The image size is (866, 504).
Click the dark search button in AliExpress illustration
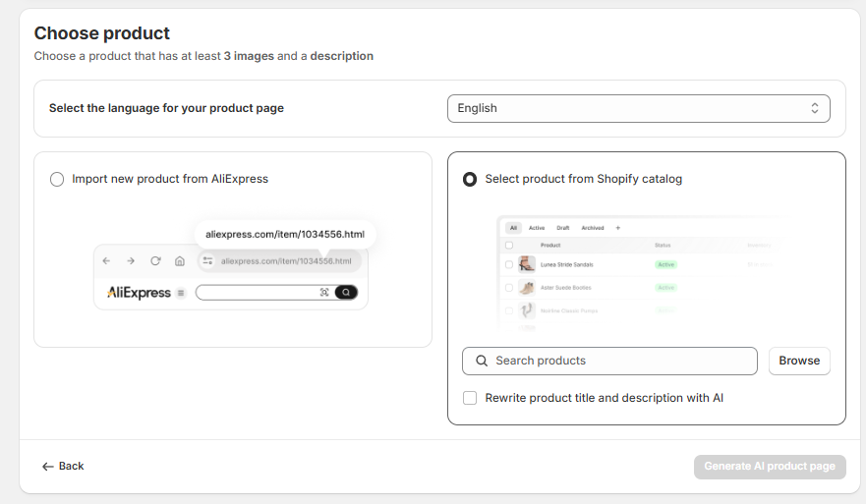point(346,293)
